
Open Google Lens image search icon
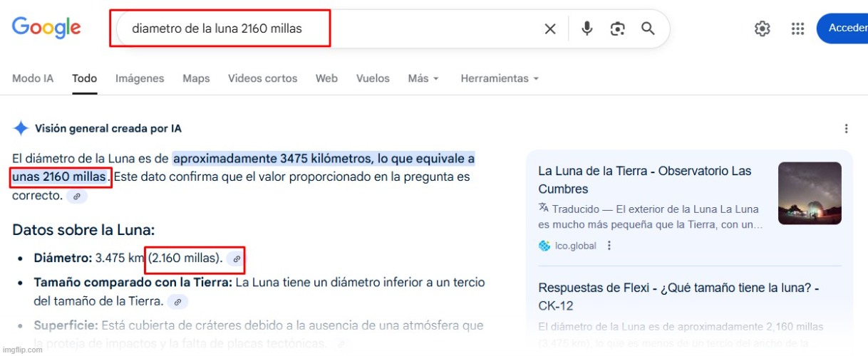click(618, 28)
